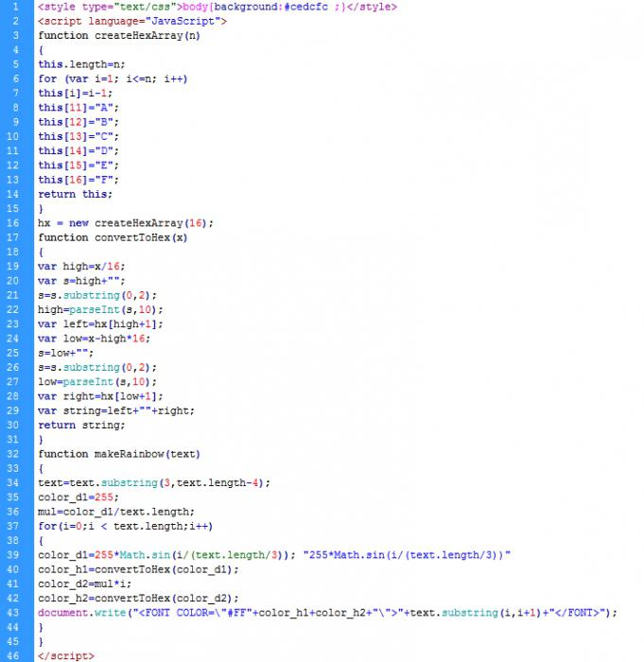
Task: Click 'hx = new createHexArray(16);' line
Action: [x=126, y=223]
